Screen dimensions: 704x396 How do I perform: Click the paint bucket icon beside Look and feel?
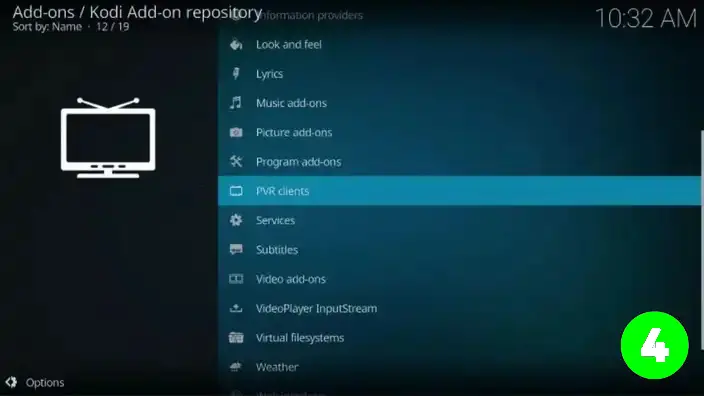pyautogui.click(x=236, y=44)
